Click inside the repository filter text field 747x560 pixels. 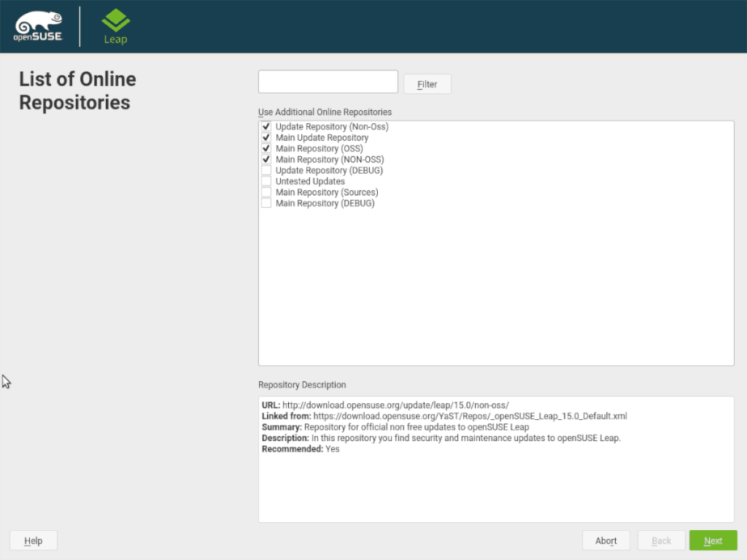(x=328, y=81)
